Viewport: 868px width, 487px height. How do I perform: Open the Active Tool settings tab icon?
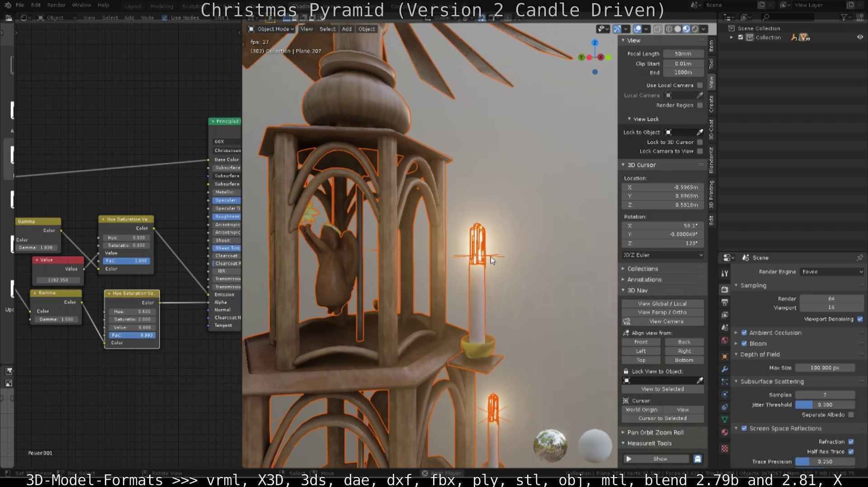point(725,273)
